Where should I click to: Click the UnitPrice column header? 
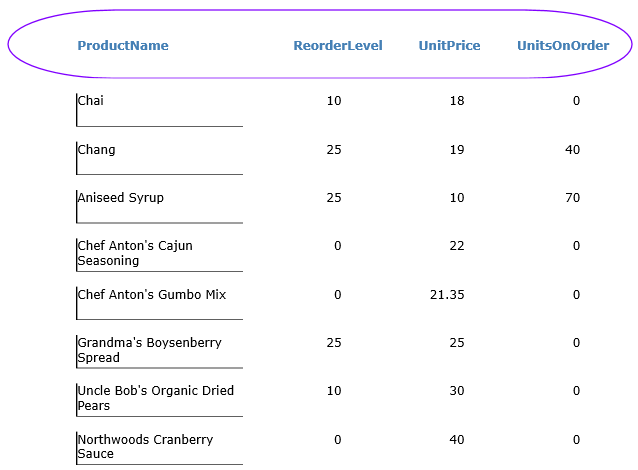pos(449,46)
